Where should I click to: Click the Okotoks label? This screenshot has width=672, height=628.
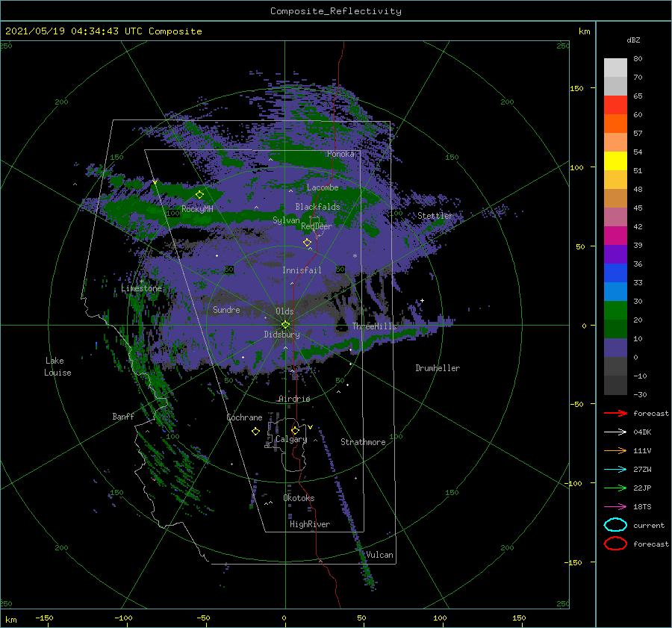pos(299,498)
